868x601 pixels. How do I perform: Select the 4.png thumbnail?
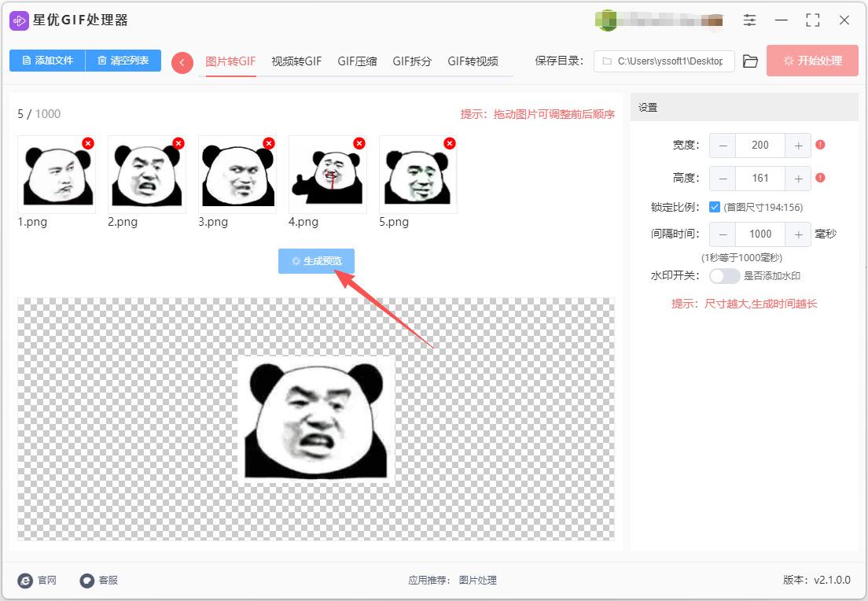[328, 175]
